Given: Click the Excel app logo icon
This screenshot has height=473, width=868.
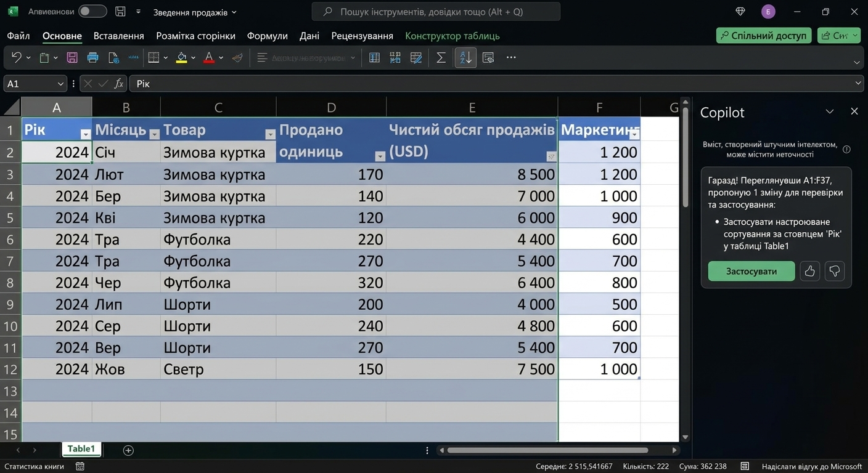Looking at the screenshot, I should pos(13,12).
